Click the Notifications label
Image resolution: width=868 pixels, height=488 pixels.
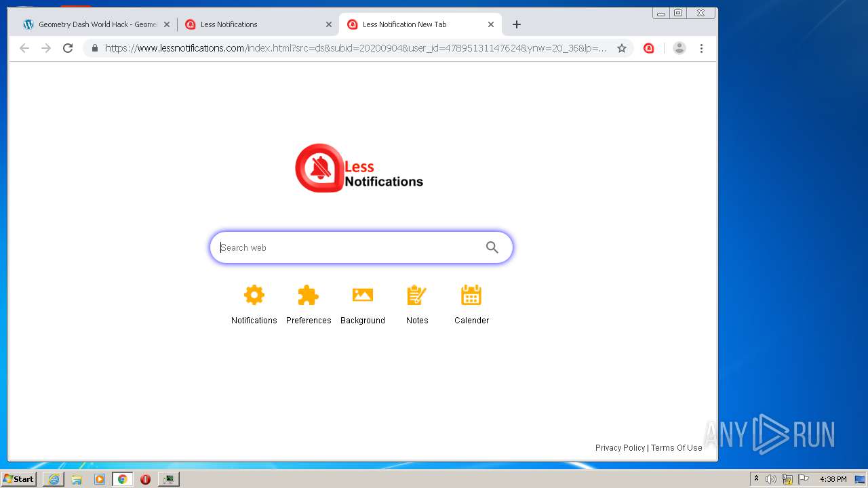coord(254,321)
